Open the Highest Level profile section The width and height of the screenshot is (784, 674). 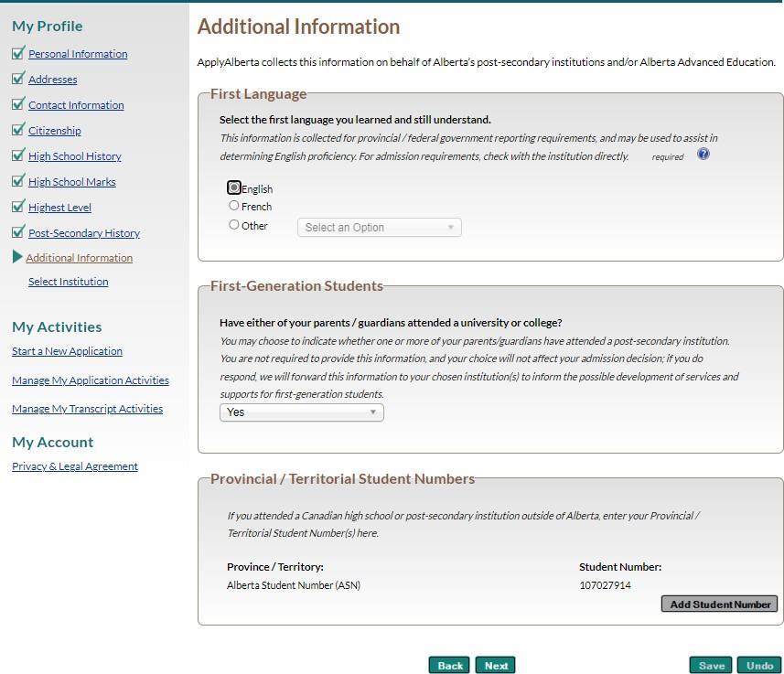point(59,207)
